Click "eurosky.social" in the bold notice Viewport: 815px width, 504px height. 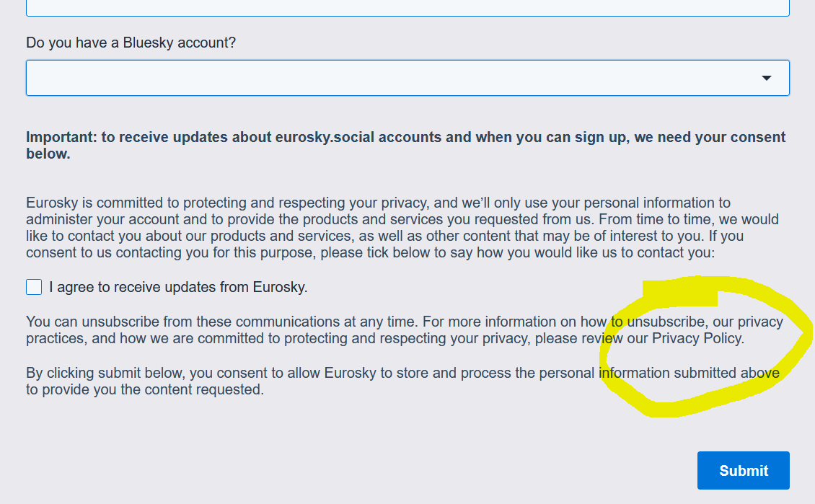click(320, 137)
